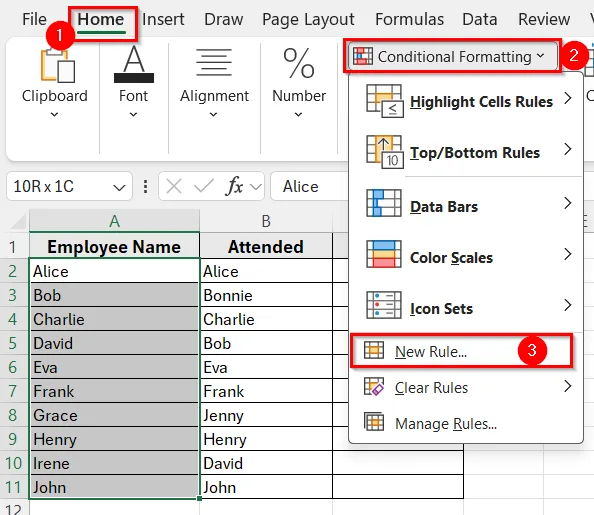Switch to the Data tab
Viewport: 594px width, 515px height.
[480, 19]
